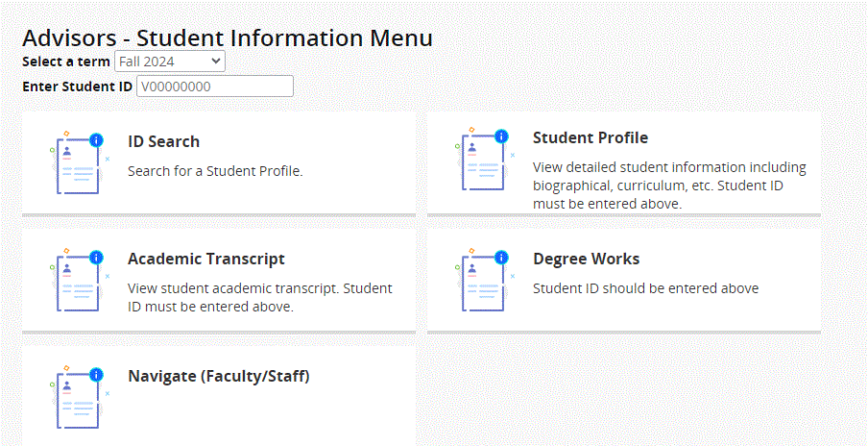The image size is (868, 446).
Task: Click the info badge on Academic Transcript icon
Action: coord(96,257)
